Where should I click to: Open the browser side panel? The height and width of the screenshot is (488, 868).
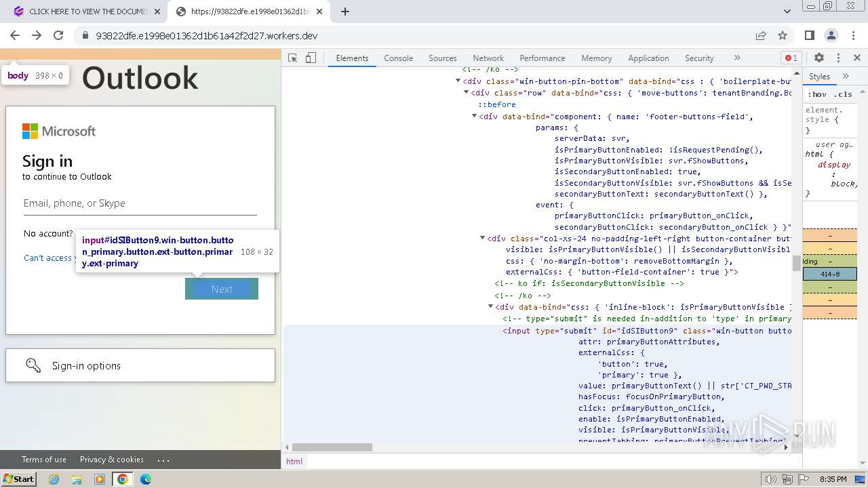coord(810,36)
